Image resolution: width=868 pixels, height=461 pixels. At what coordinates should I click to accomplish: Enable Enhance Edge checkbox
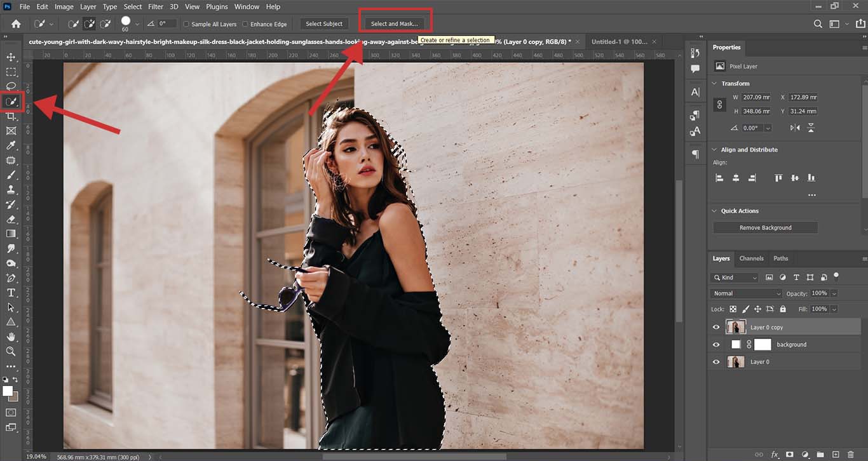pos(245,24)
